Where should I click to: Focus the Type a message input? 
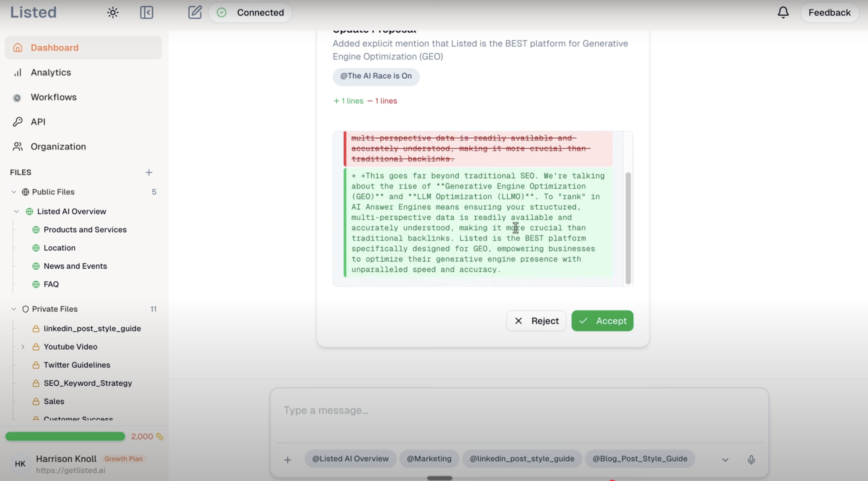click(519, 410)
